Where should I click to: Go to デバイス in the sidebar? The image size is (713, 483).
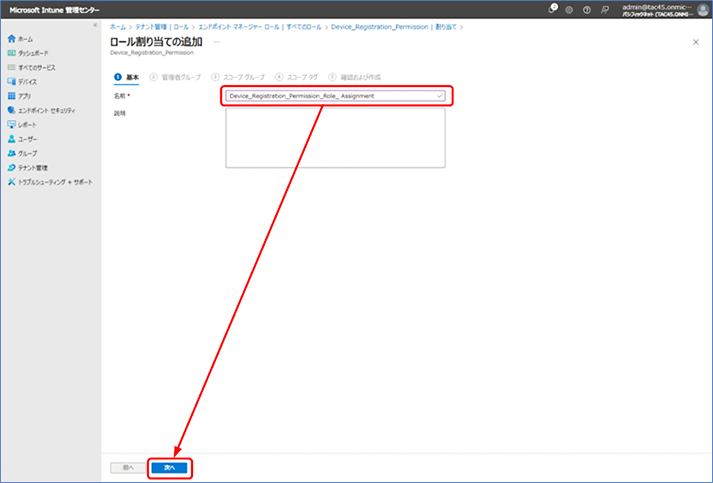22,82
